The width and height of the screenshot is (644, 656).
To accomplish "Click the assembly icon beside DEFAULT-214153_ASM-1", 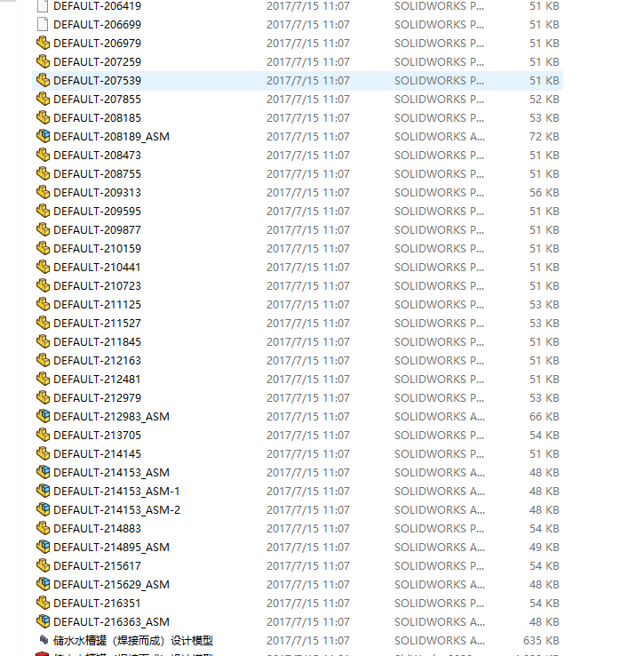I will (43, 492).
